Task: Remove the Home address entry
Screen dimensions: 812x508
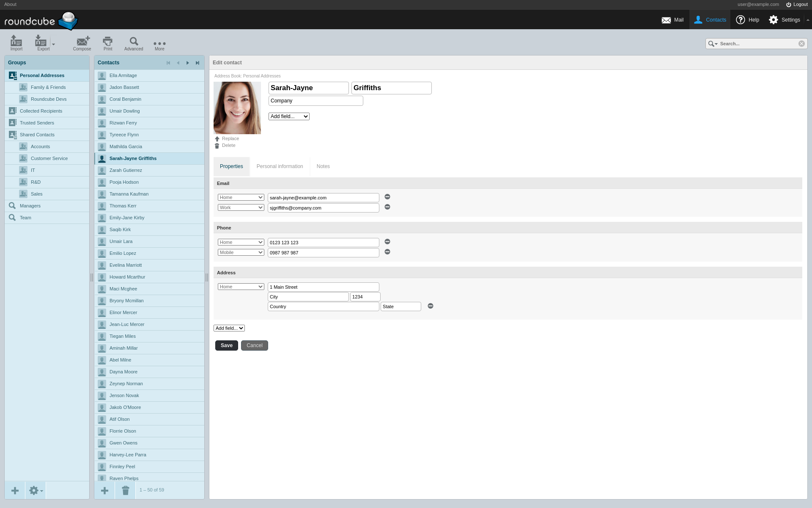Action: [x=431, y=306]
